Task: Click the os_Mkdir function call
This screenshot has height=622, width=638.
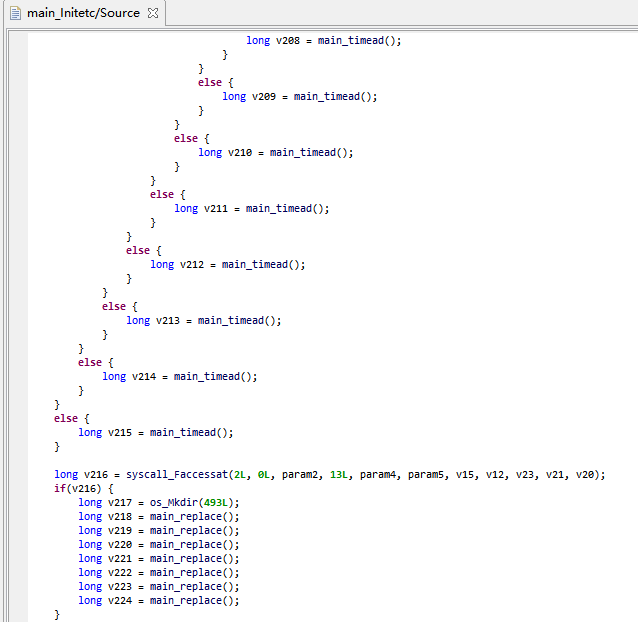Action: pyautogui.click(x=176, y=502)
